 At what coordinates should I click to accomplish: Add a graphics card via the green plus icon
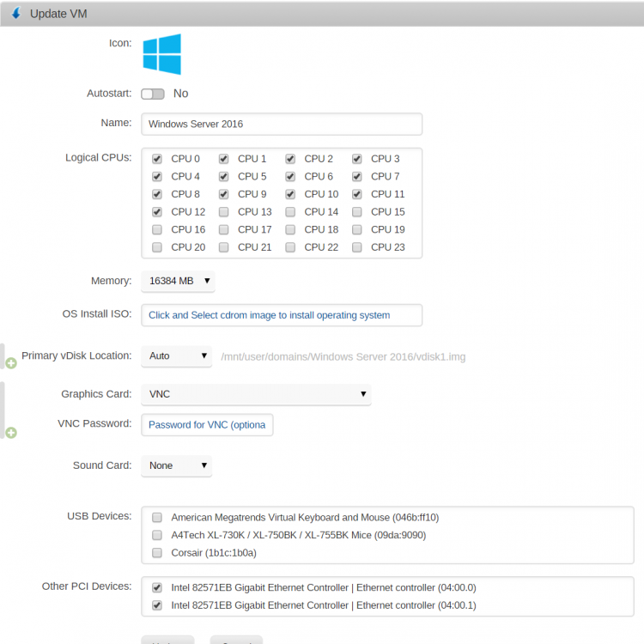click(11, 433)
